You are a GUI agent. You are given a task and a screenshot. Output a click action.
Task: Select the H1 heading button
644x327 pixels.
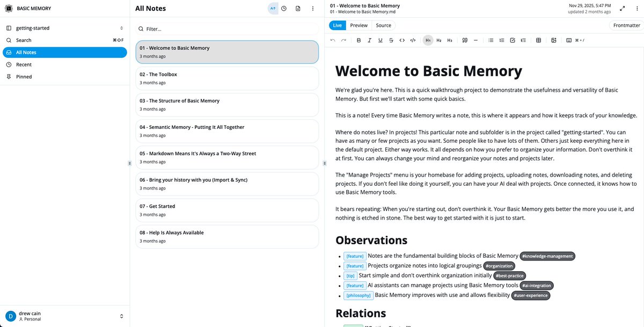coord(428,40)
